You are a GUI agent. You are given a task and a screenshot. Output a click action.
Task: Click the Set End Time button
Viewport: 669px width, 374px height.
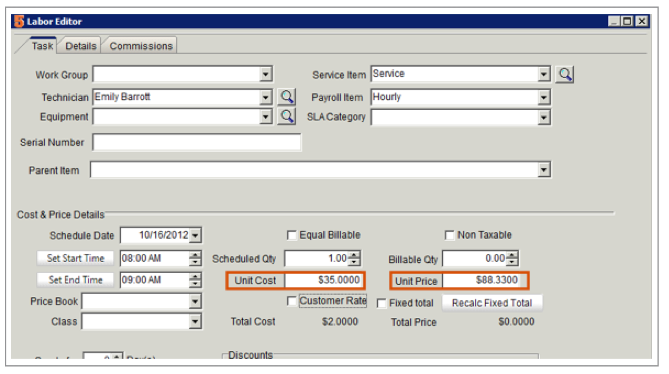(75, 280)
